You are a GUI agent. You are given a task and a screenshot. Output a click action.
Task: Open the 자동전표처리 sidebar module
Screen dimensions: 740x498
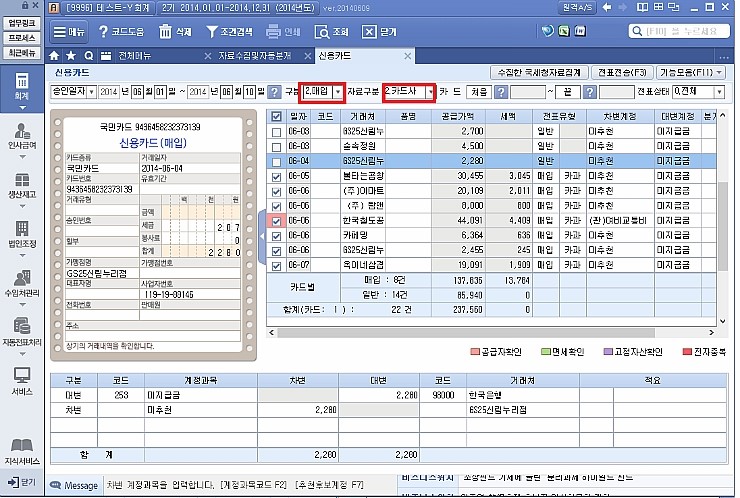click(x=22, y=333)
